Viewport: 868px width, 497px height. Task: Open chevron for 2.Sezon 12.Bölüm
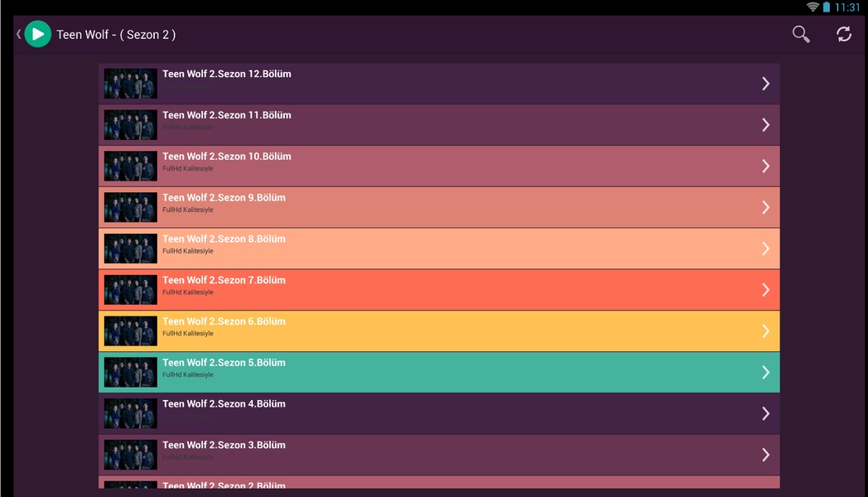765,84
